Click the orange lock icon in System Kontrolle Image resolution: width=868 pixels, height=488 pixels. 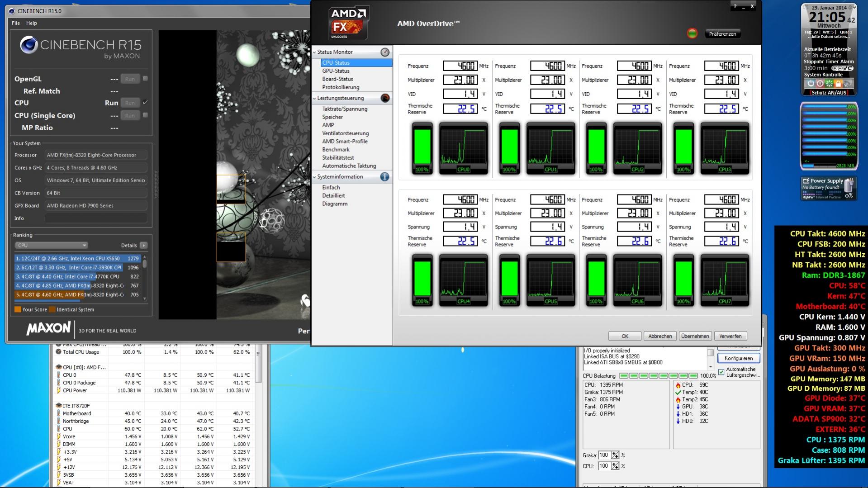click(838, 83)
